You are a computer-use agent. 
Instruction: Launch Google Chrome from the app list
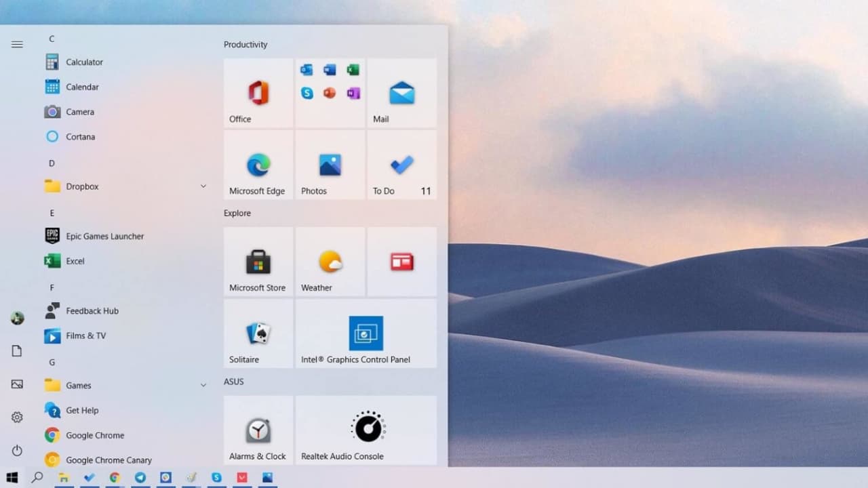[x=125, y=435]
